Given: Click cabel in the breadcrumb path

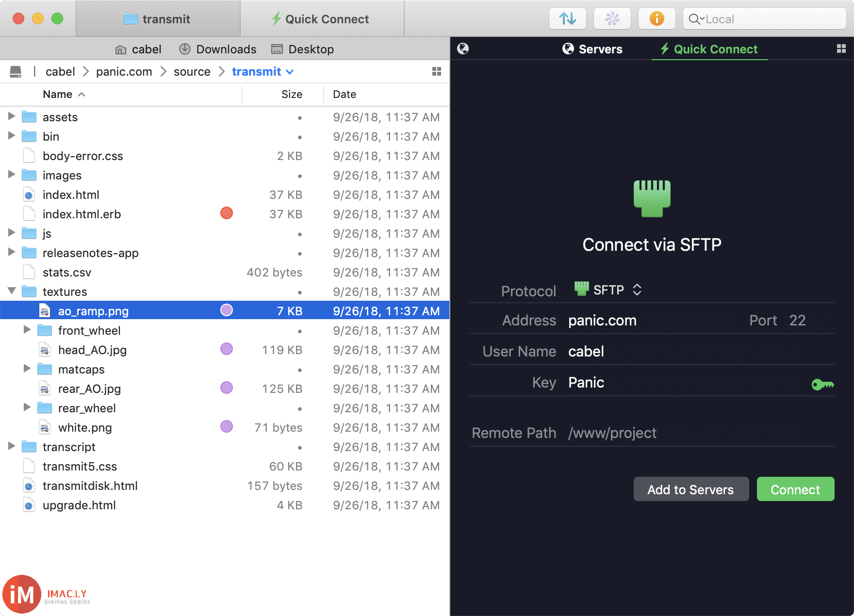Looking at the screenshot, I should pyautogui.click(x=60, y=72).
